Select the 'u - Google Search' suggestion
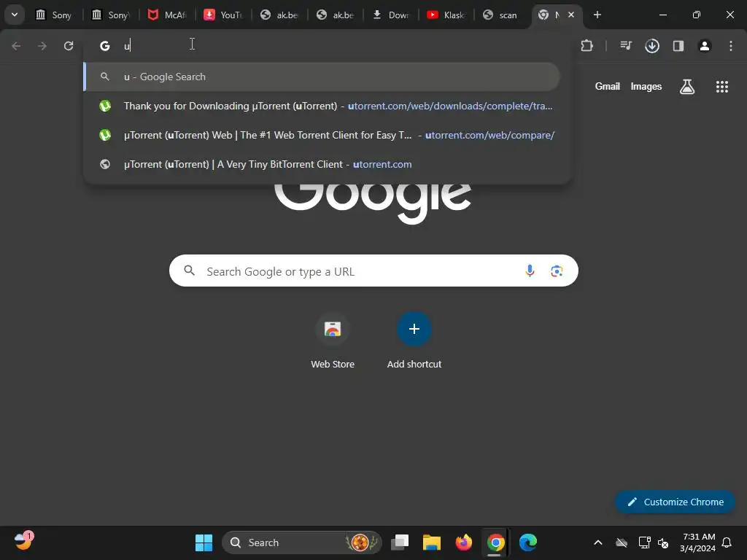Screen dimensions: 747x560 (322, 77)
